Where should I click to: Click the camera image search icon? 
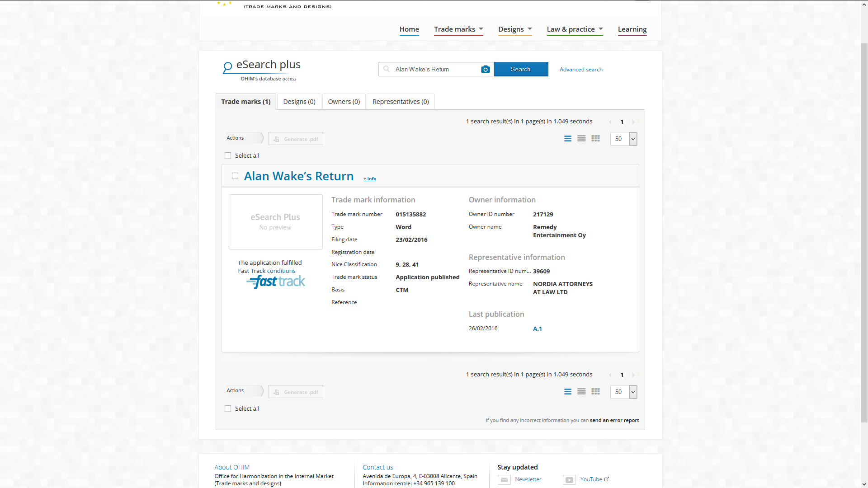coord(485,69)
